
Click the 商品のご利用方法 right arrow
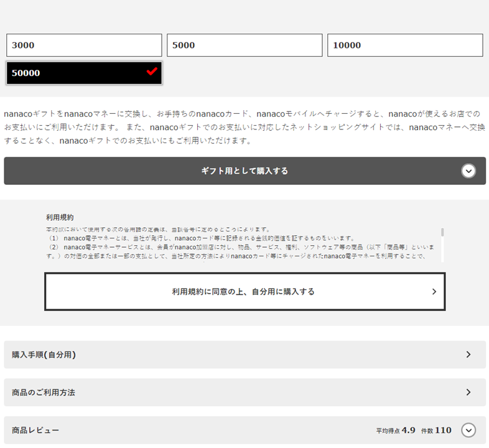tap(468, 392)
